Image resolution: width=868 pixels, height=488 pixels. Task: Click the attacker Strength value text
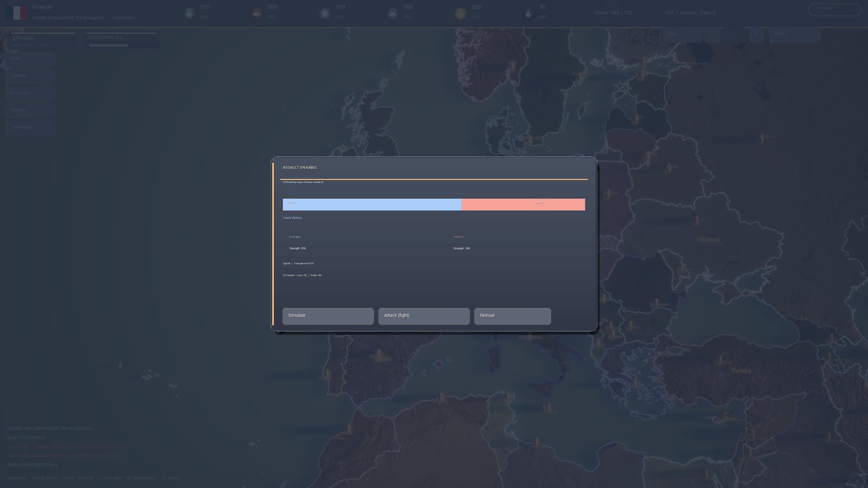tap(297, 248)
